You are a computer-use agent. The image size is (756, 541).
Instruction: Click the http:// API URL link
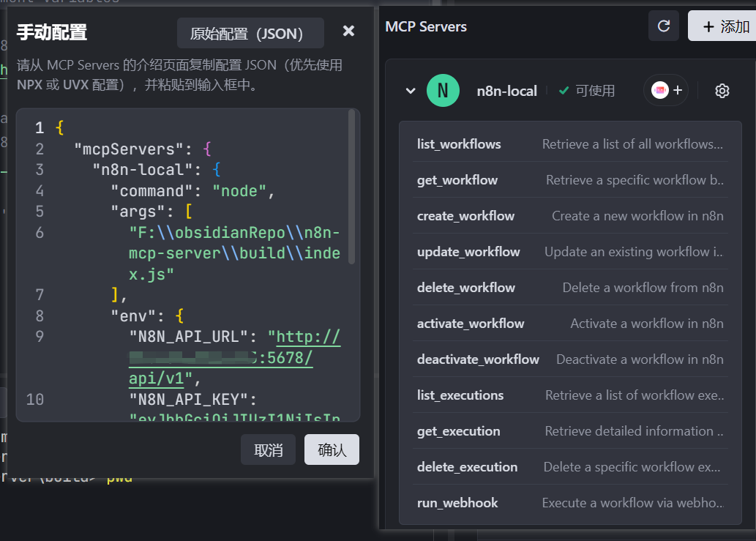pyautogui.click(x=304, y=337)
